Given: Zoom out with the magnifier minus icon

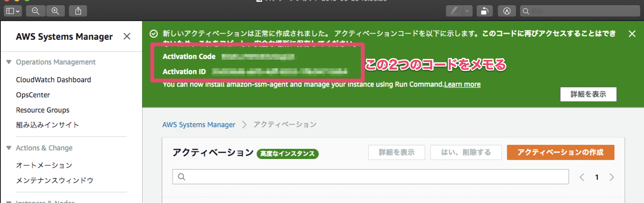Looking at the screenshot, I should pyautogui.click(x=36, y=11).
